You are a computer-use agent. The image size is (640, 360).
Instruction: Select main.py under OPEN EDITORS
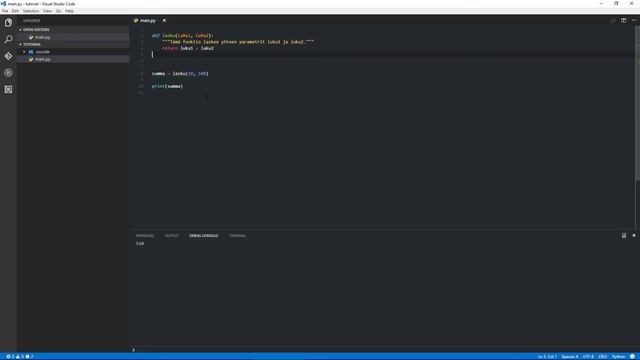click(x=42, y=37)
